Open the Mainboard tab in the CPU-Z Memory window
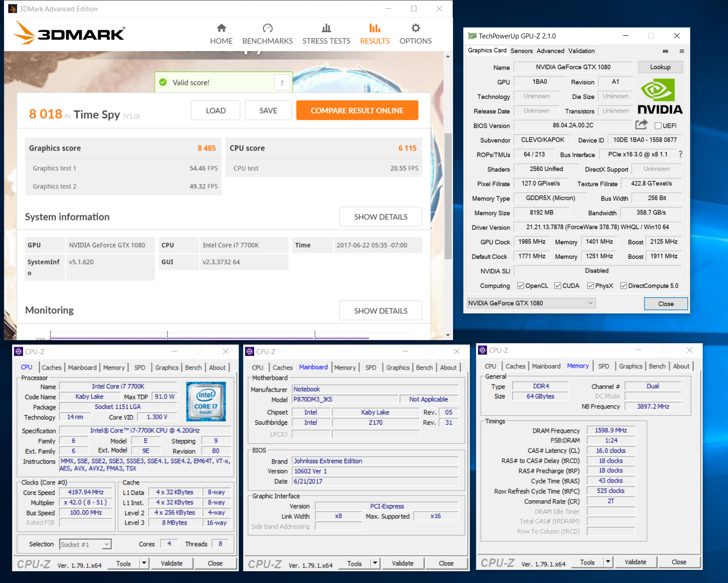 (546, 366)
